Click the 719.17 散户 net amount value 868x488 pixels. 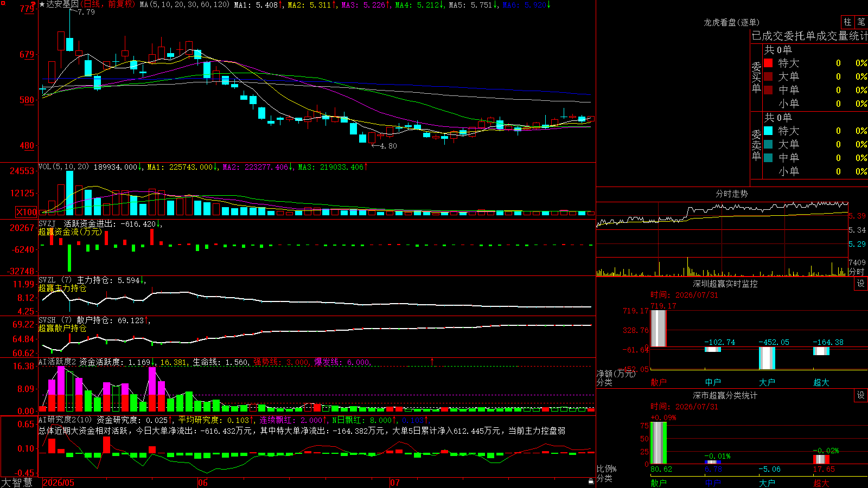(663, 306)
